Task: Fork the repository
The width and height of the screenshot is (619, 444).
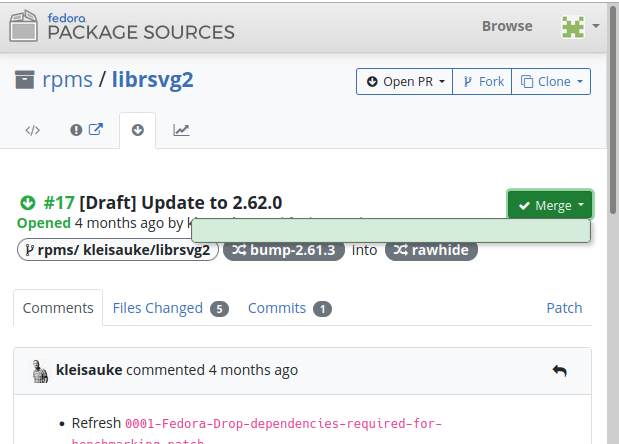Action: pyautogui.click(x=482, y=82)
